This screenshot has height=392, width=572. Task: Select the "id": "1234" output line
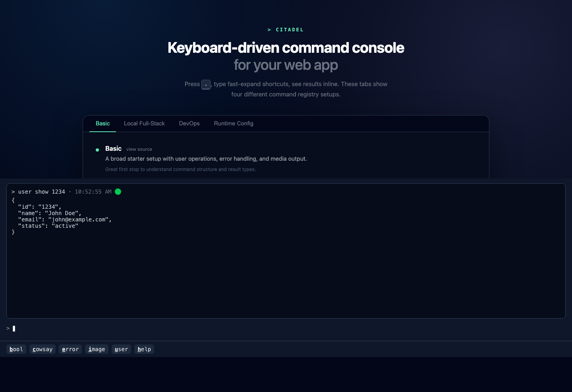tap(40, 207)
